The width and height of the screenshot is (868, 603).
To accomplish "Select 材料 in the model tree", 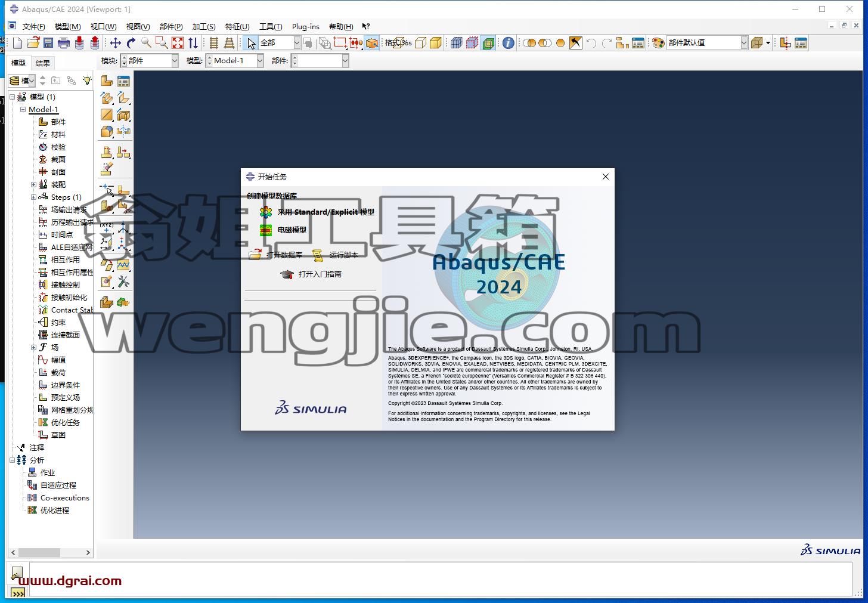I will click(52, 134).
